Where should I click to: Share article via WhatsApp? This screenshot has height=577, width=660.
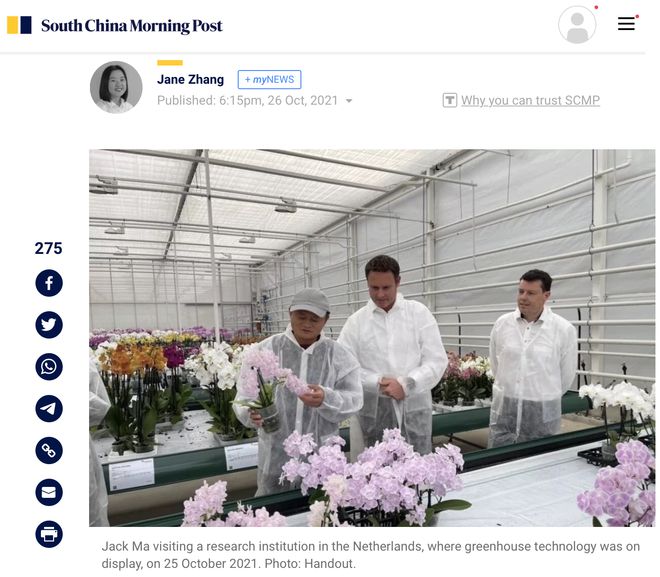[49, 367]
